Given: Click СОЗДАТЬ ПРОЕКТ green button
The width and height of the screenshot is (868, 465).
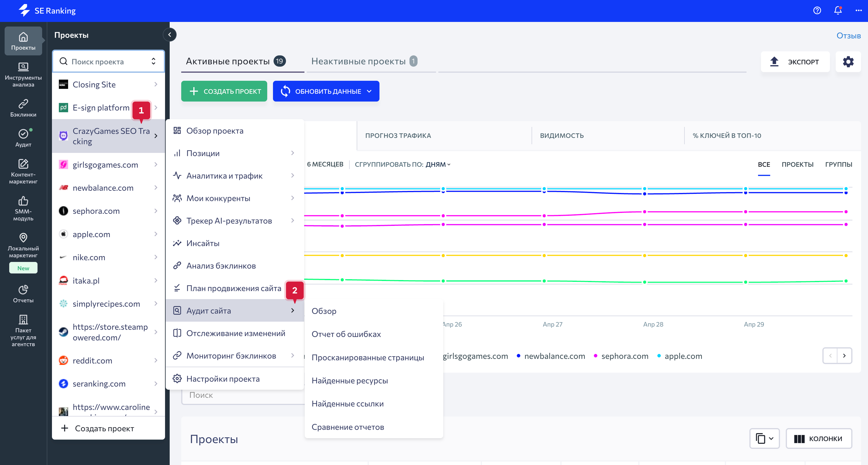Looking at the screenshot, I should [224, 91].
